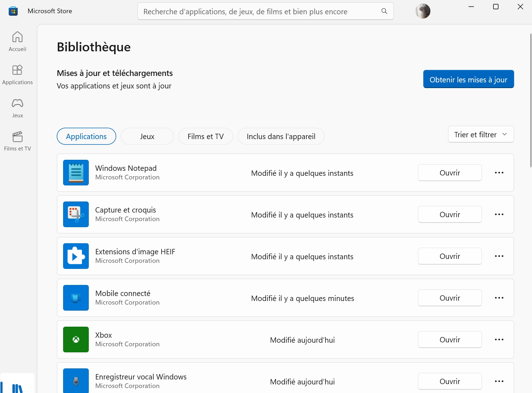Click the search magnifier icon

point(384,11)
